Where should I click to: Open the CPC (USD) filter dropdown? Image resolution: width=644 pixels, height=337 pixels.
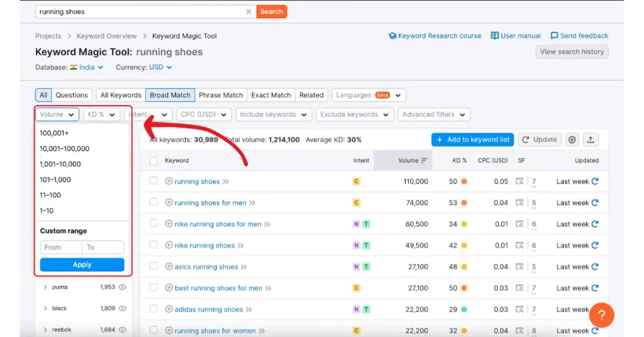point(204,114)
